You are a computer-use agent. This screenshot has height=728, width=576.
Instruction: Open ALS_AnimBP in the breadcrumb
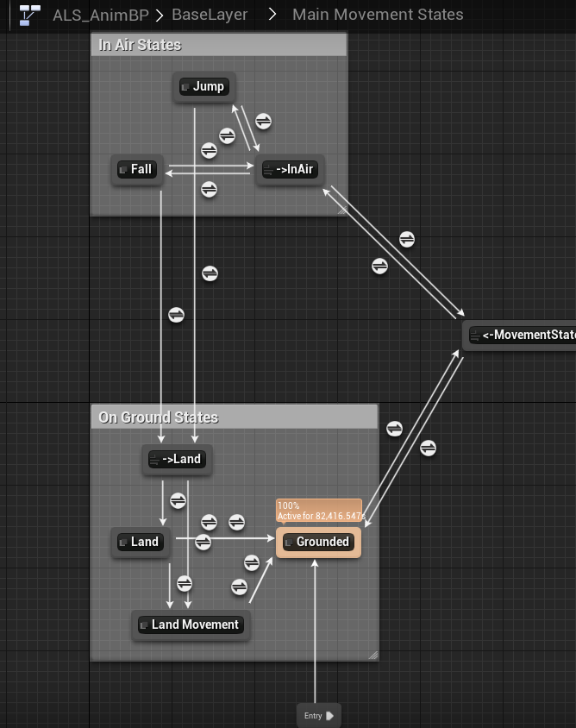102,15
